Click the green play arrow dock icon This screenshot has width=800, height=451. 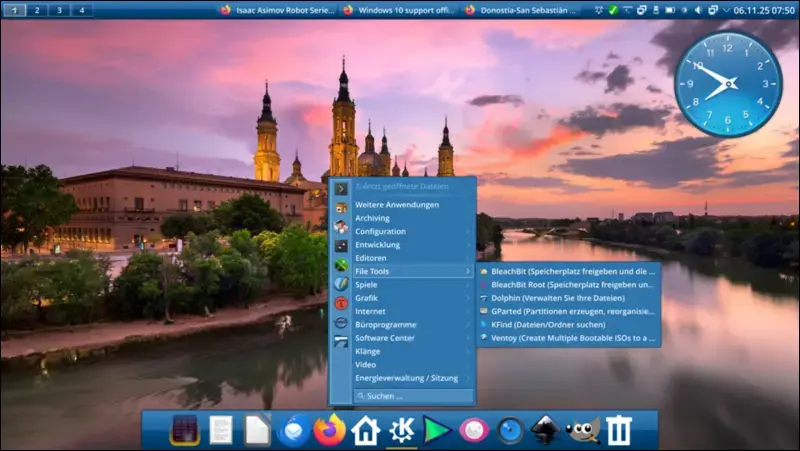pyautogui.click(x=437, y=430)
